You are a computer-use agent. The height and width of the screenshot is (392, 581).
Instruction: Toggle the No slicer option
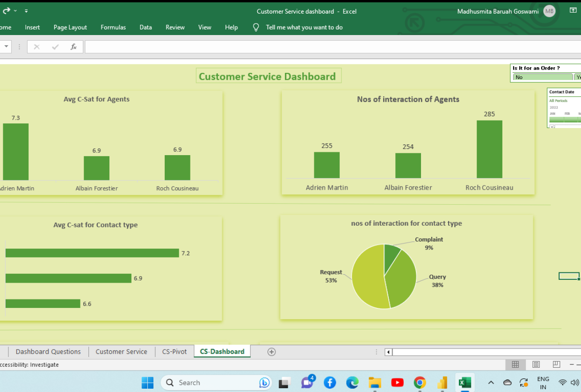pos(543,77)
